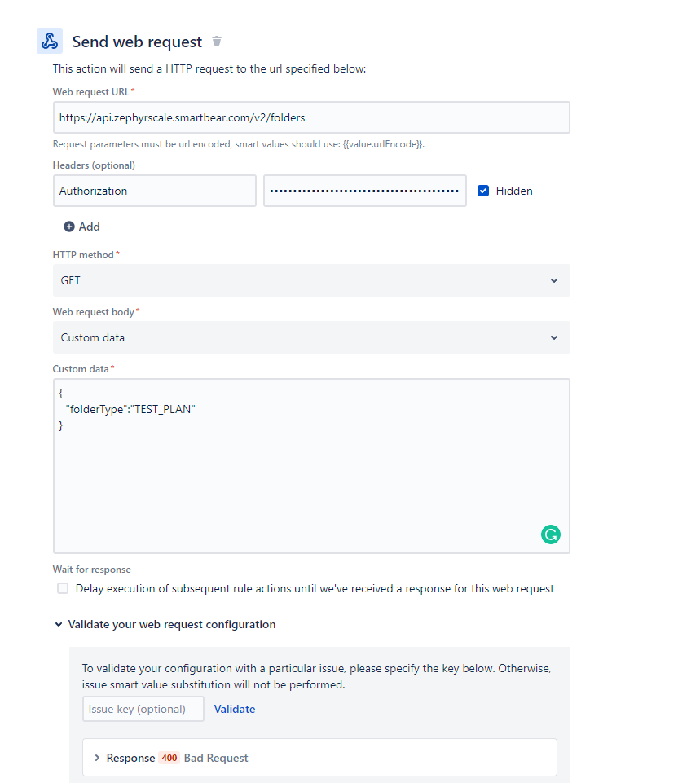Open the HTTP method GET dropdown

(x=310, y=280)
